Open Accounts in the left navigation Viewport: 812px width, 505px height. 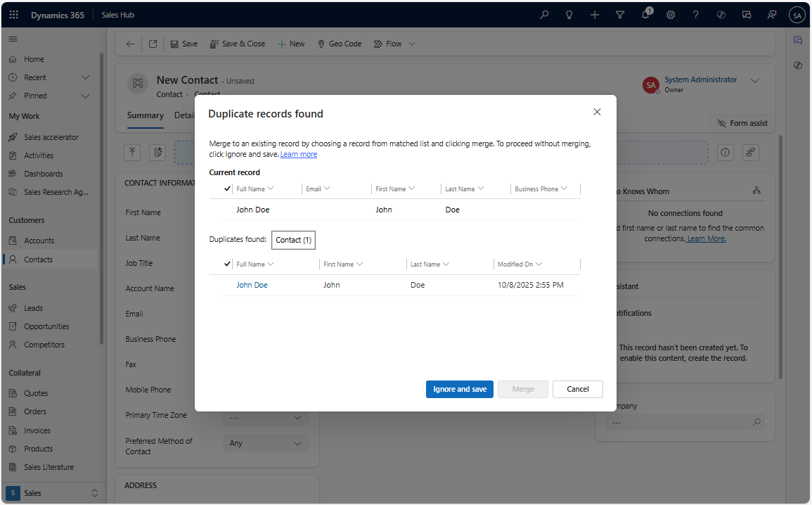point(39,241)
